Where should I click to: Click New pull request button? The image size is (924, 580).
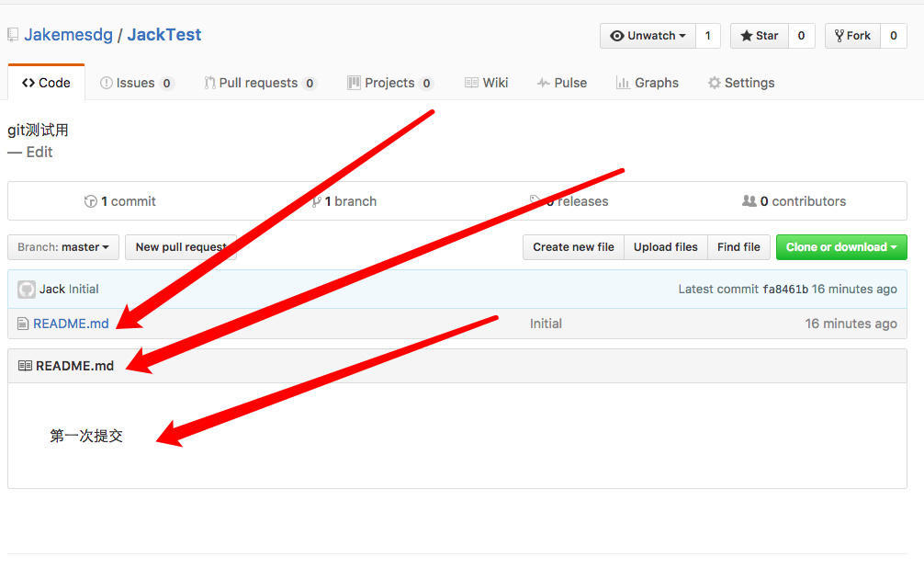tap(181, 247)
